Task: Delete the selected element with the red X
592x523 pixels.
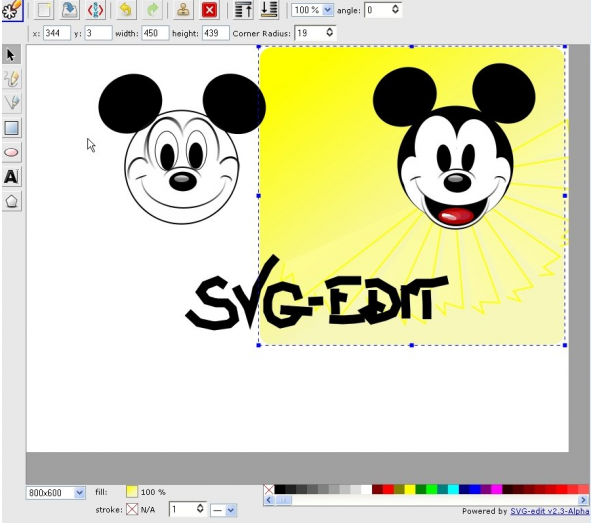Action: (x=209, y=10)
